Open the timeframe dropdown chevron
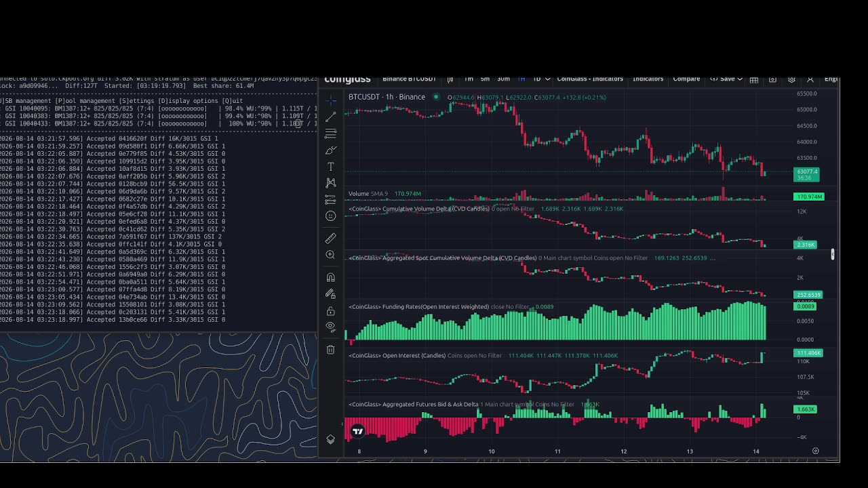868x488 pixels. point(547,79)
